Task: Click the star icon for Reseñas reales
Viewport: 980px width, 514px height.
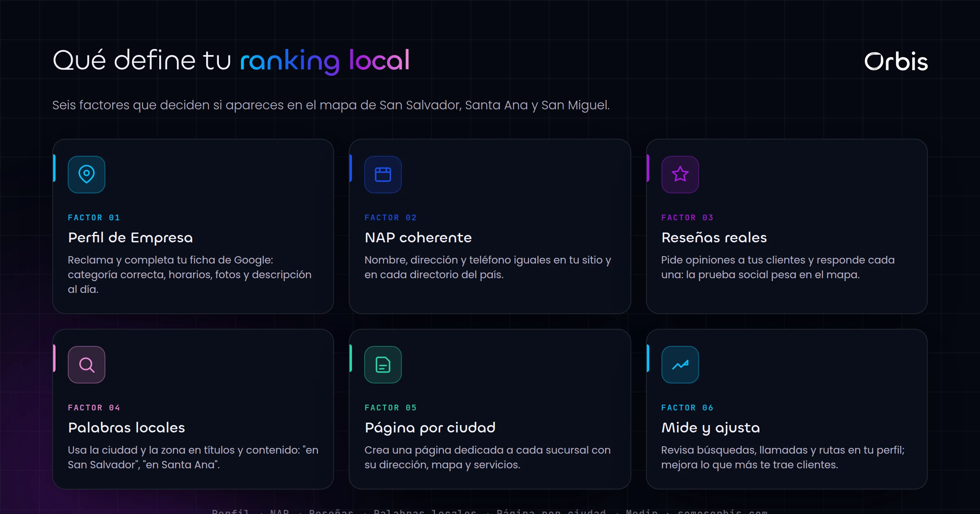Action: coord(680,175)
